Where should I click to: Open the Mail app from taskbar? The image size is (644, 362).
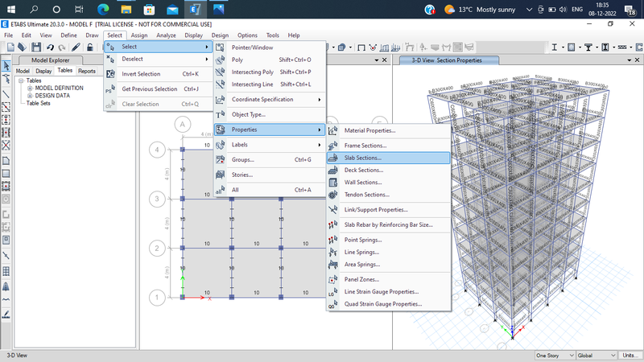[x=172, y=9]
